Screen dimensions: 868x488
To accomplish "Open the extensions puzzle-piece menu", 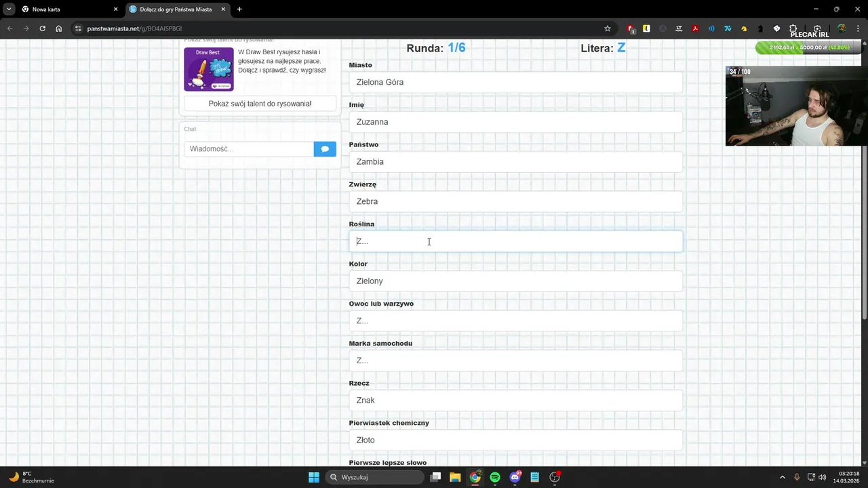I will point(793,28).
